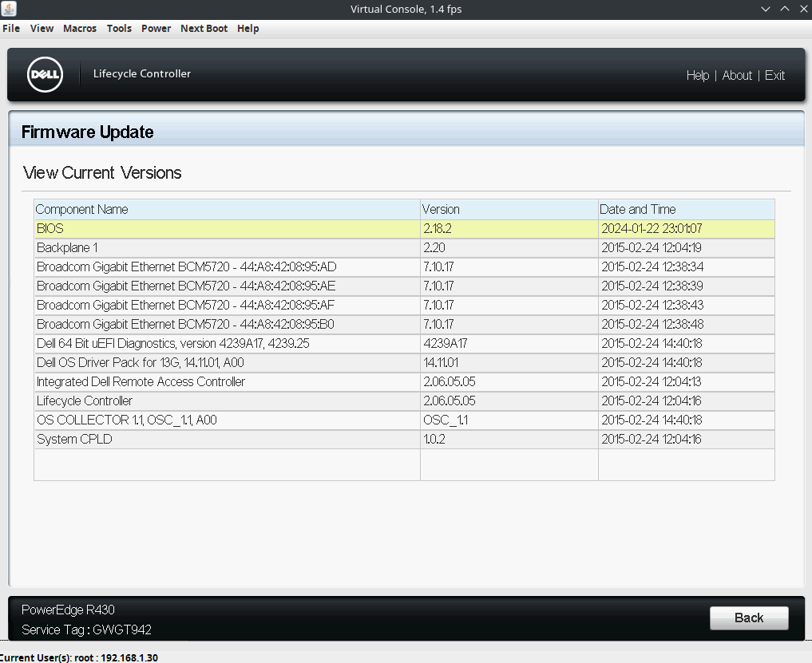Viewport: 812px width, 663px height.
Task: Click the Java coffee cup icon in the titlebar
Action: [8, 8]
